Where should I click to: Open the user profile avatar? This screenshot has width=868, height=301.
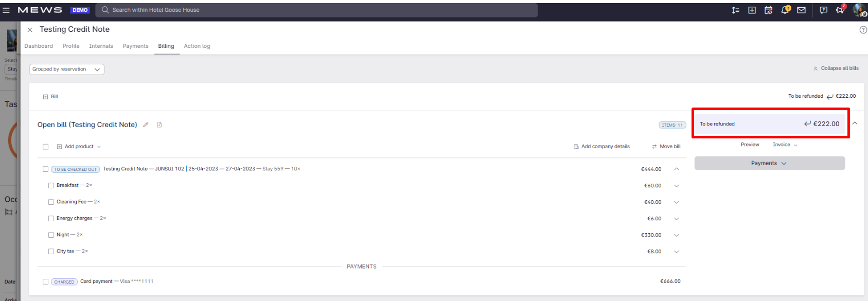click(x=859, y=10)
